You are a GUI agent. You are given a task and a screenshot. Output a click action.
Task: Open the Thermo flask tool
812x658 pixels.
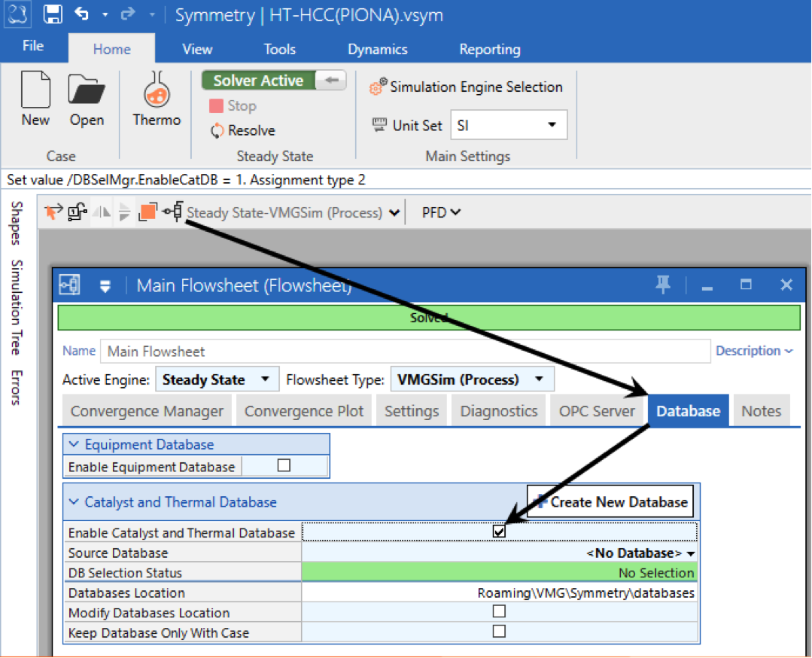pyautogui.click(x=157, y=99)
